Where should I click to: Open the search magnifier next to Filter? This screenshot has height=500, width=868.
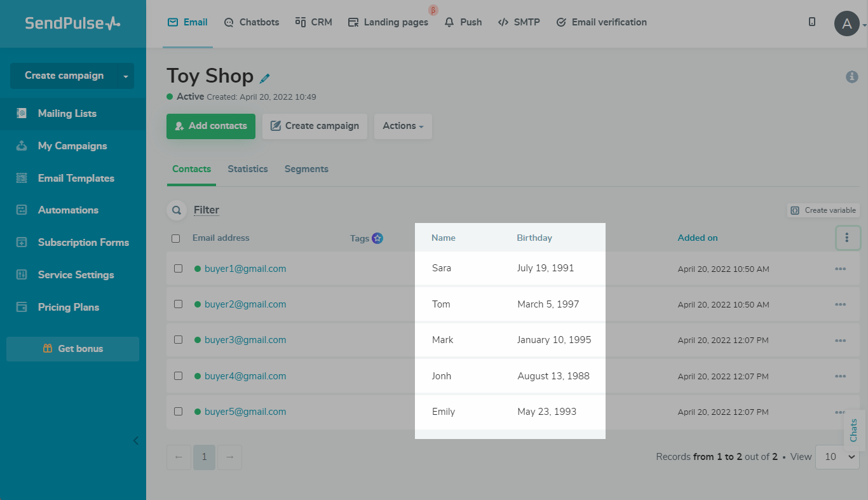click(x=176, y=210)
